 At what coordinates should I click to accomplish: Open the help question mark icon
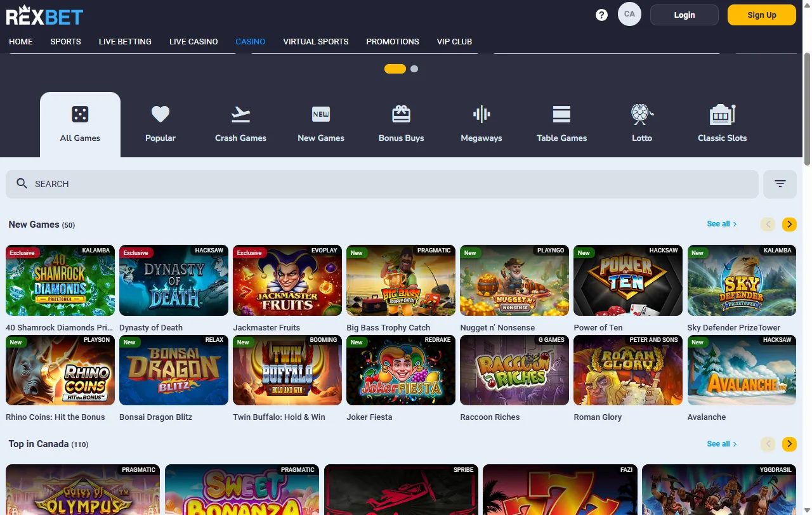601,15
